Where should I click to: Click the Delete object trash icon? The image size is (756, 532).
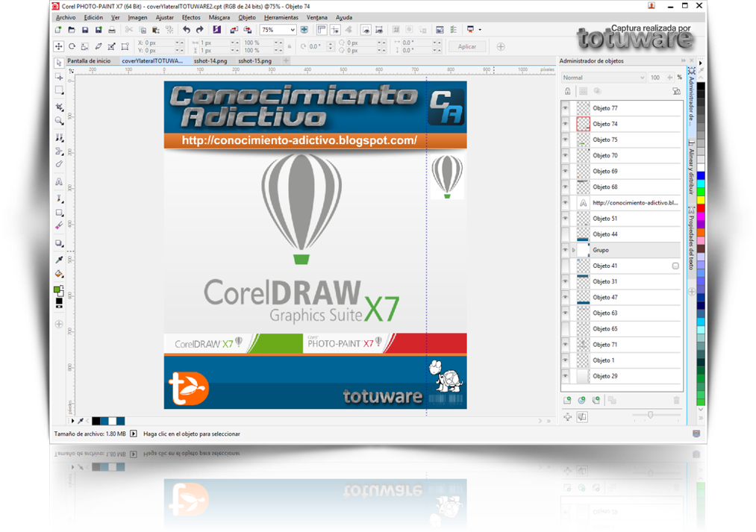tap(676, 401)
